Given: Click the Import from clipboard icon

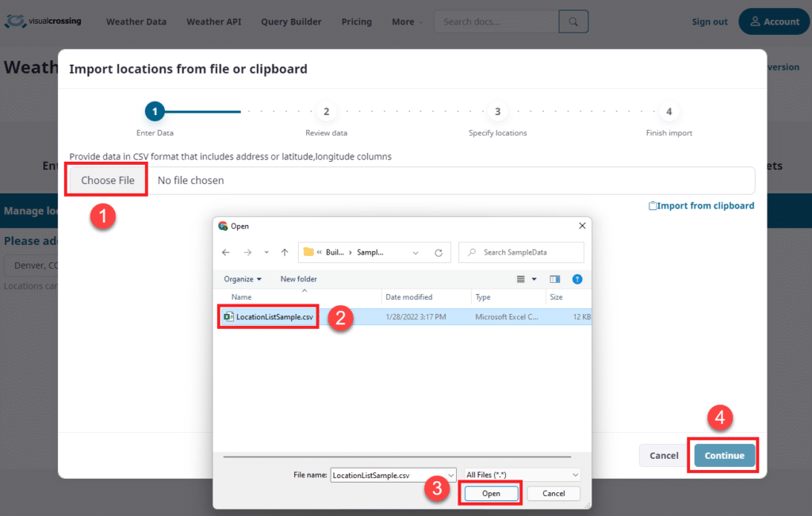Looking at the screenshot, I should (653, 205).
